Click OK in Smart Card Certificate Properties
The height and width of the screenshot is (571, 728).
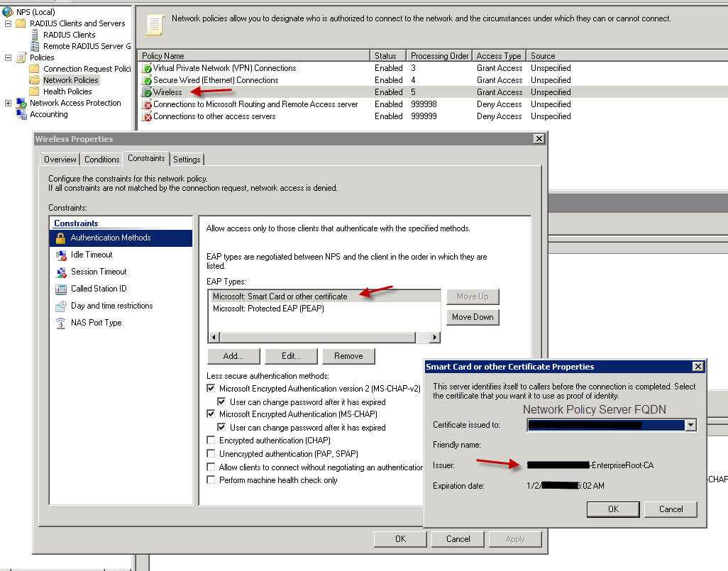(x=613, y=509)
